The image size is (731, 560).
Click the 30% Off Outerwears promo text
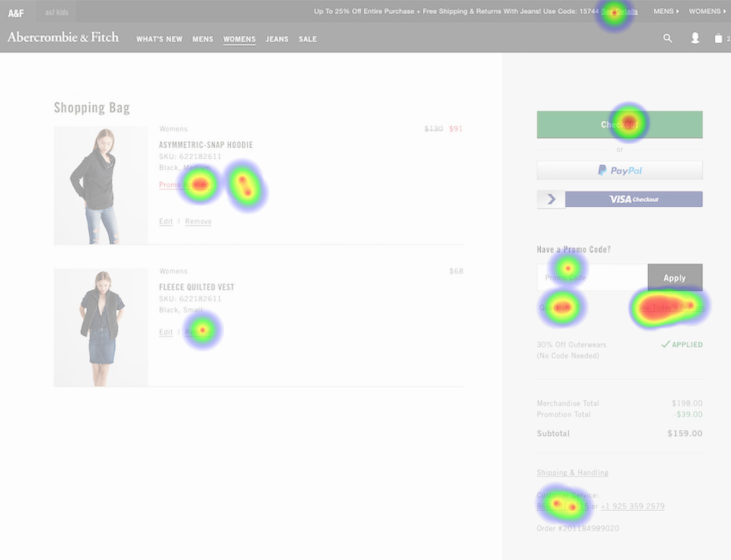tap(572, 345)
